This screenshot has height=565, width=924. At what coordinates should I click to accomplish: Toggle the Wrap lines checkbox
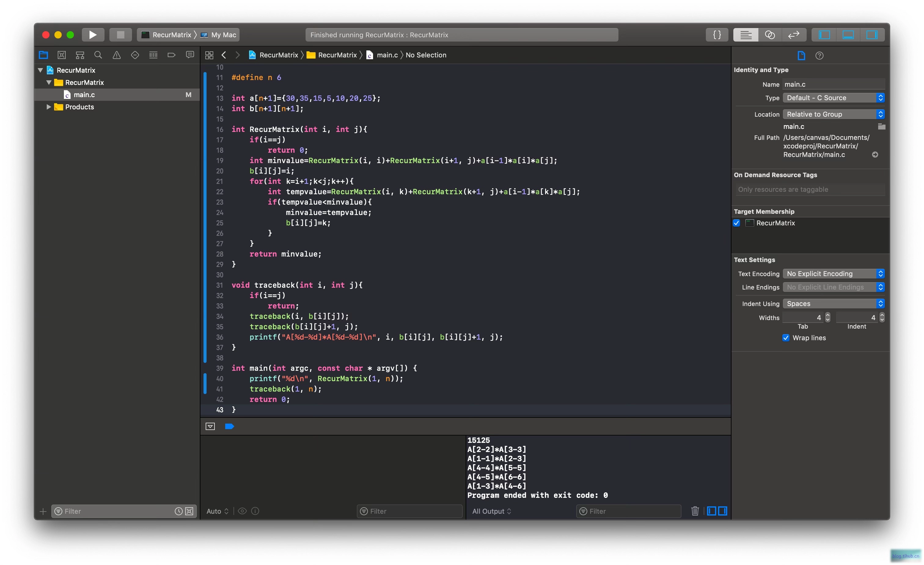(786, 338)
